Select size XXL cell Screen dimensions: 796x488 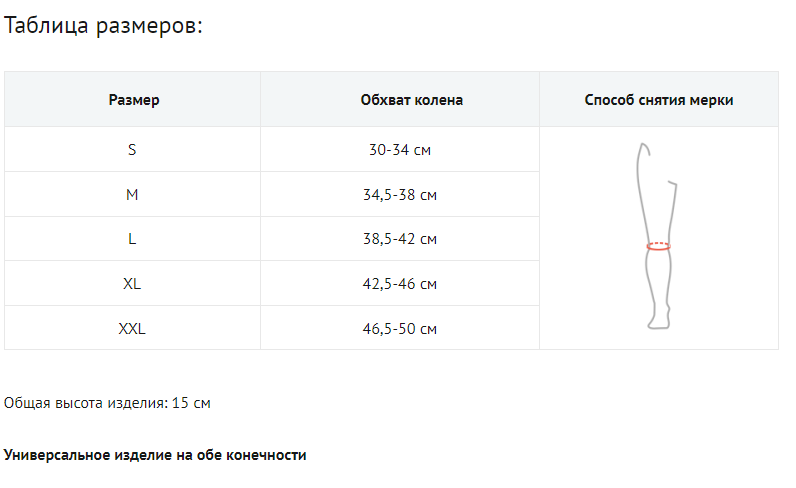(x=132, y=328)
